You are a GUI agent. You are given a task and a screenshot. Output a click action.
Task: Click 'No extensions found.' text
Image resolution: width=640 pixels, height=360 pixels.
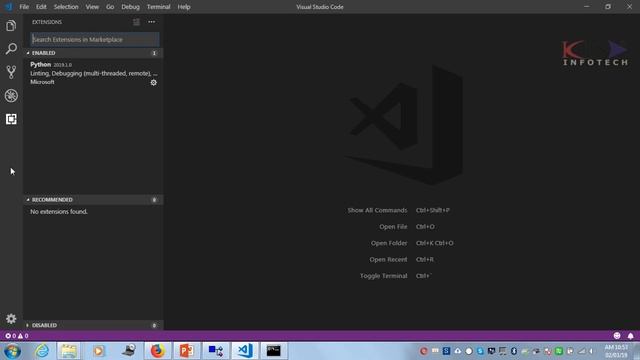[x=59, y=211]
